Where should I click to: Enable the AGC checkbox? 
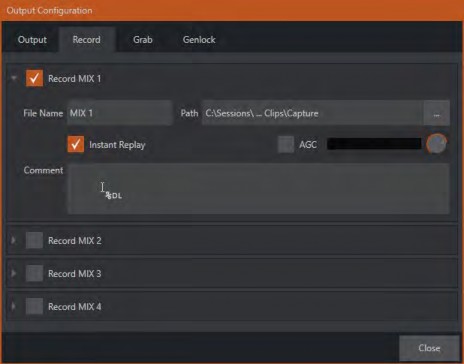click(x=286, y=144)
